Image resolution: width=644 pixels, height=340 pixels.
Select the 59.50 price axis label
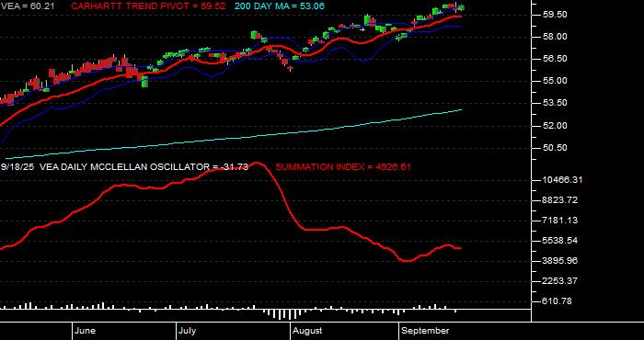point(556,15)
